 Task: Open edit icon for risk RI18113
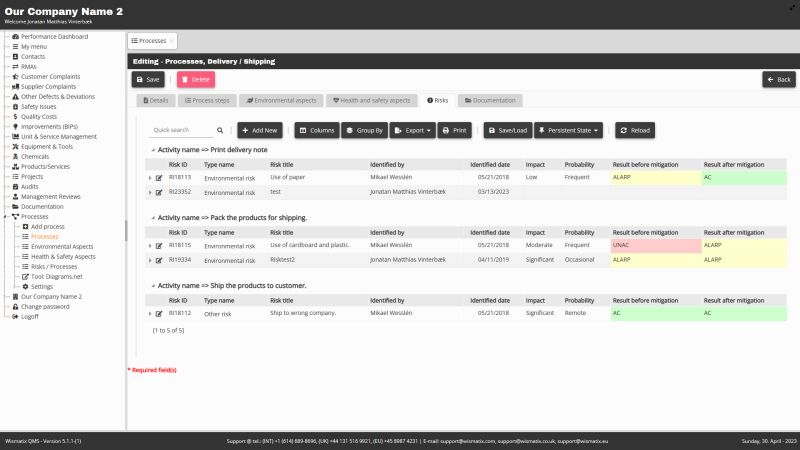click(159, 178)
